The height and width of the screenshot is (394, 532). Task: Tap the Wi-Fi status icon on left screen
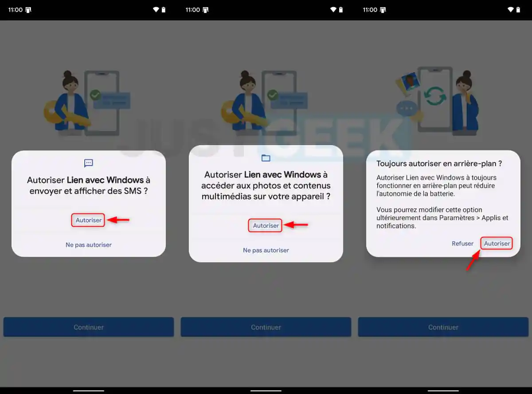click(156, 10)
